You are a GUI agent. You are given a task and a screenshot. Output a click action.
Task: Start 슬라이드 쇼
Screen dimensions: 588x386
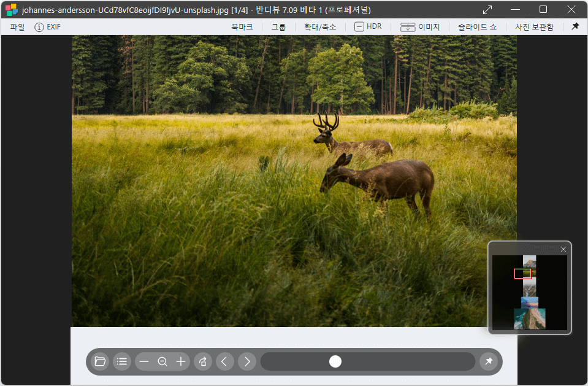coord(477,27)
